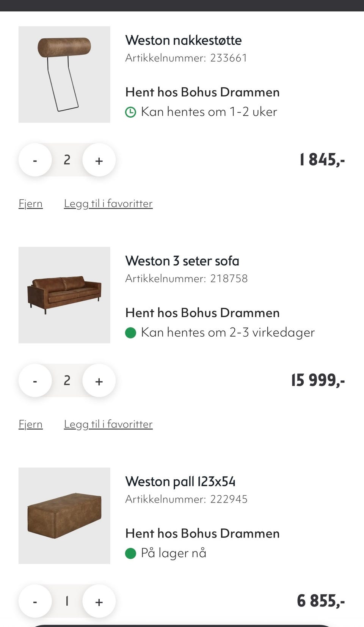Remove Weston 3 seter sofa via Fjern
Image resolution: width=364 pixels, height=627 pixels.
pos(30,424)
